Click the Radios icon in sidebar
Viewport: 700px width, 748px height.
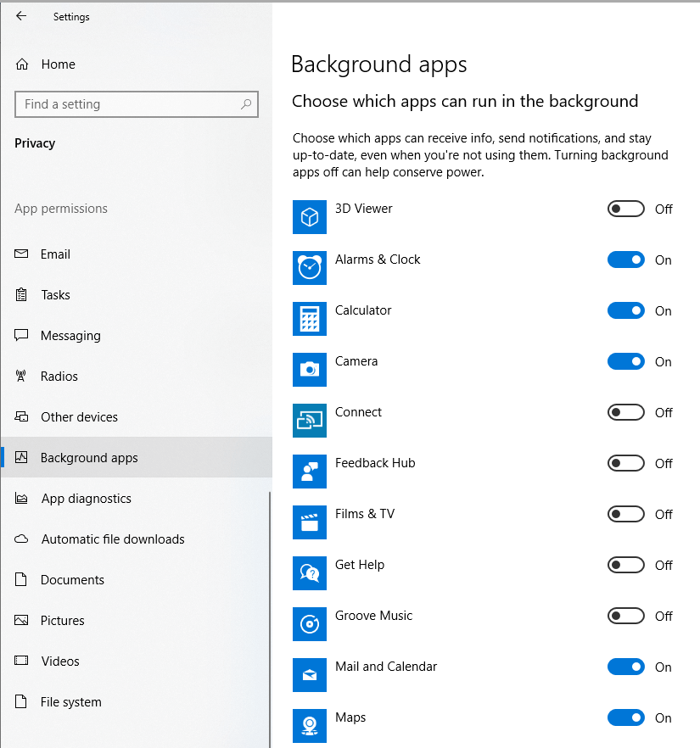[21, 376]
